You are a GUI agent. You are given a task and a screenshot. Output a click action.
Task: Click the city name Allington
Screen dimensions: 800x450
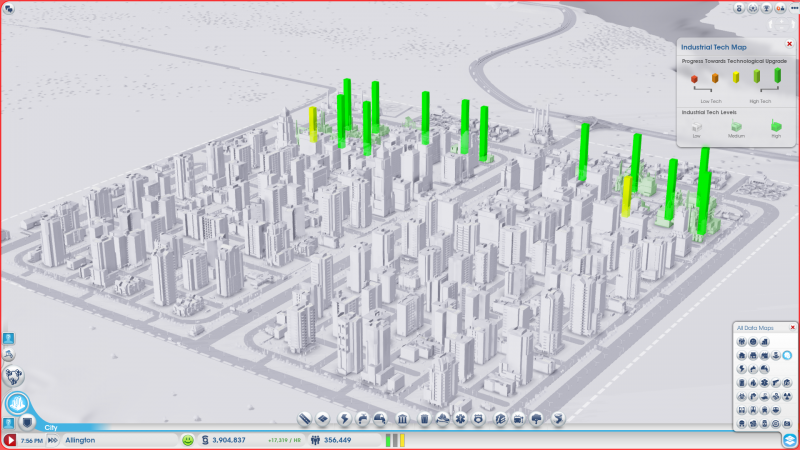point(80,440)
